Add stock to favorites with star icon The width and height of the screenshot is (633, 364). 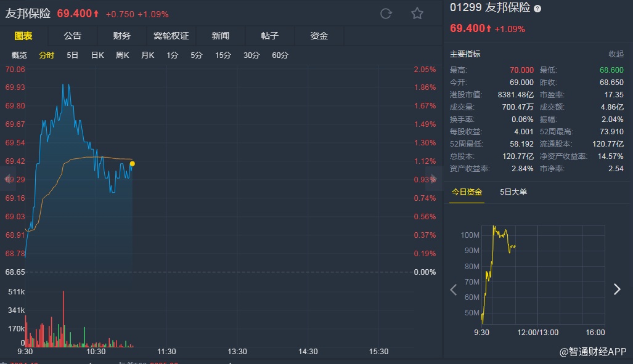click(x=417, y=14)
